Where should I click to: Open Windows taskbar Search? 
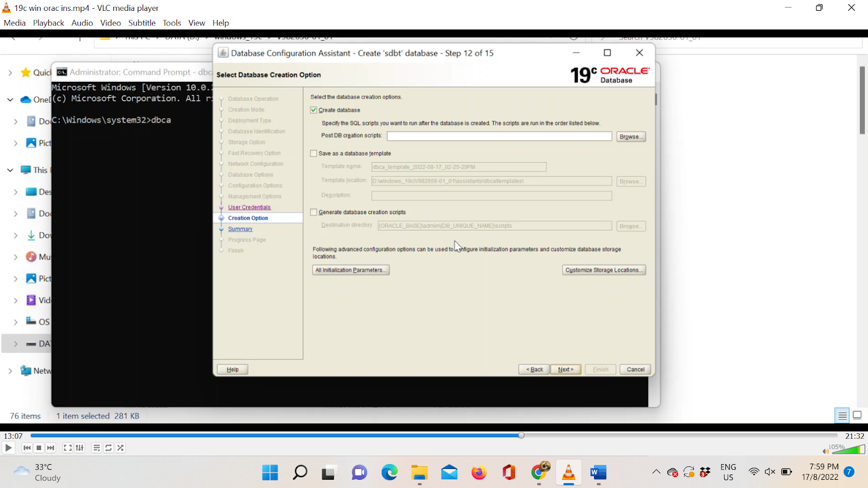pos(300,473)
